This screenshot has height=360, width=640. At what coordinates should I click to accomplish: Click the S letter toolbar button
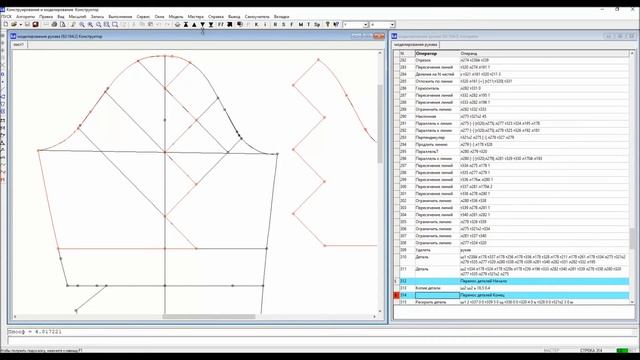point(284,24)
